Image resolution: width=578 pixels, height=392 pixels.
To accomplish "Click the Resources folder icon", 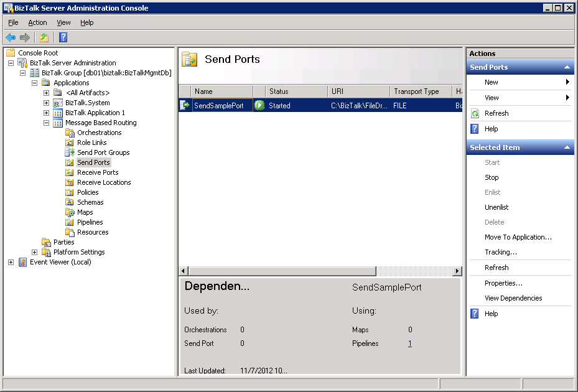I will point(70,232).
